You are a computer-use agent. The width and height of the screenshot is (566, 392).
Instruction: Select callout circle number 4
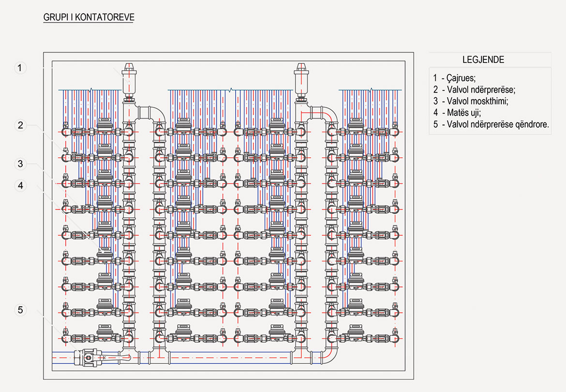coord(20,185)
